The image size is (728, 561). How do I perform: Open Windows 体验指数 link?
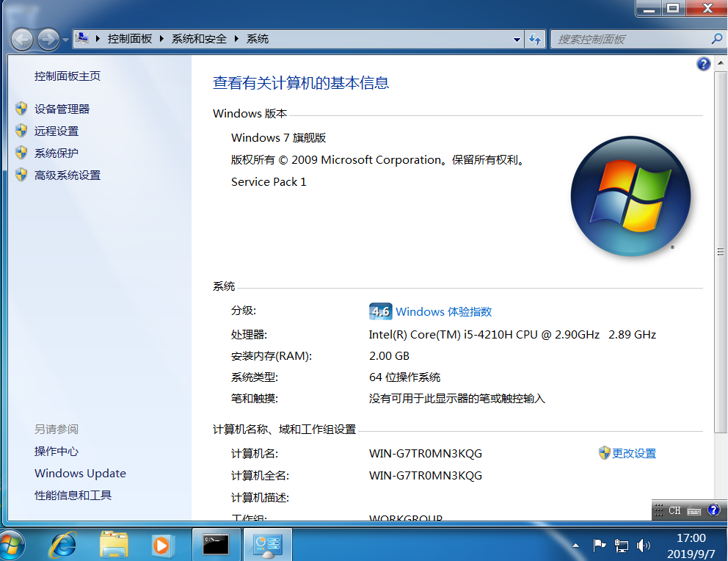tap(443, 311)
